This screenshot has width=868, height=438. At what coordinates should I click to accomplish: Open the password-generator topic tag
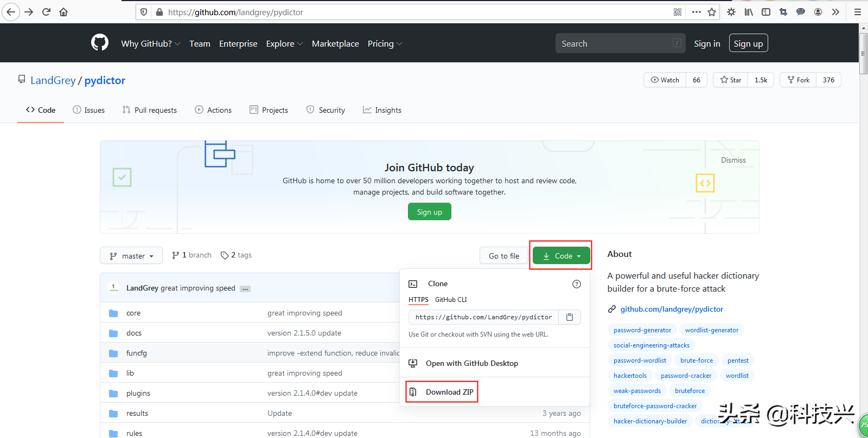(x=642, y=330)
